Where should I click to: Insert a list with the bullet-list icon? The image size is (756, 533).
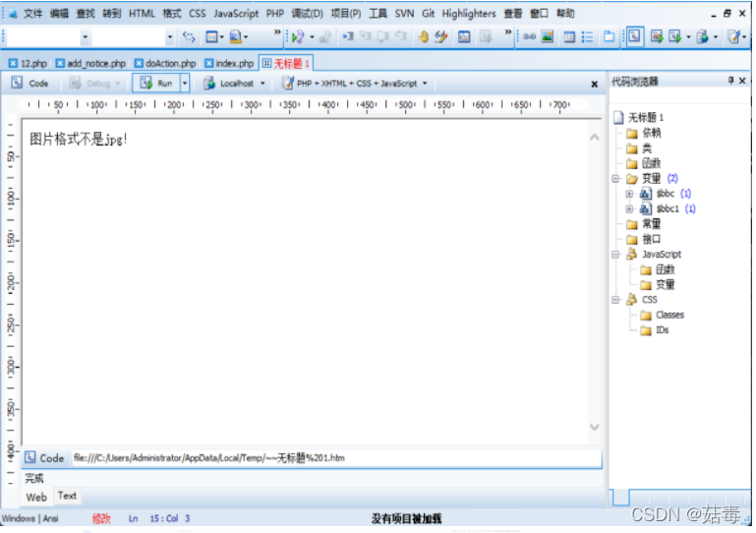pyautogui.click(x=587, y=36)
